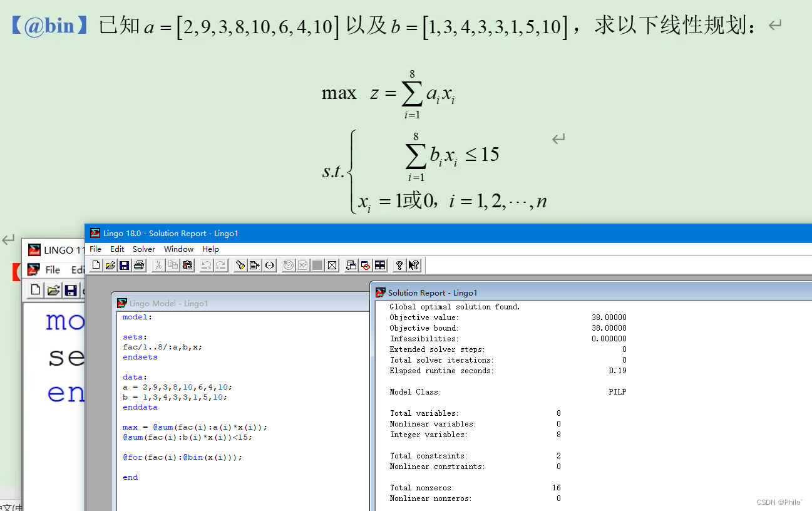812x511 pixels.
Task: Click the Match Parenthesis icon
Action: click(x=269, y=266)
